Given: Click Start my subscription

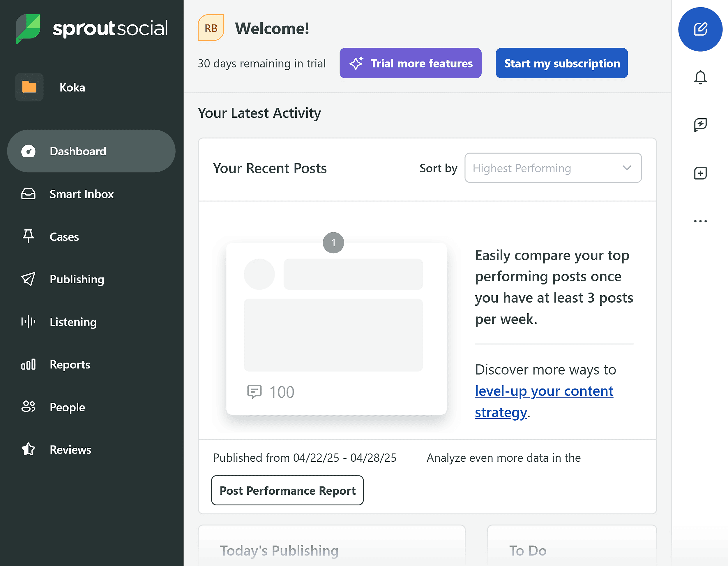Looking at the screenshot, I should [561, 63].
